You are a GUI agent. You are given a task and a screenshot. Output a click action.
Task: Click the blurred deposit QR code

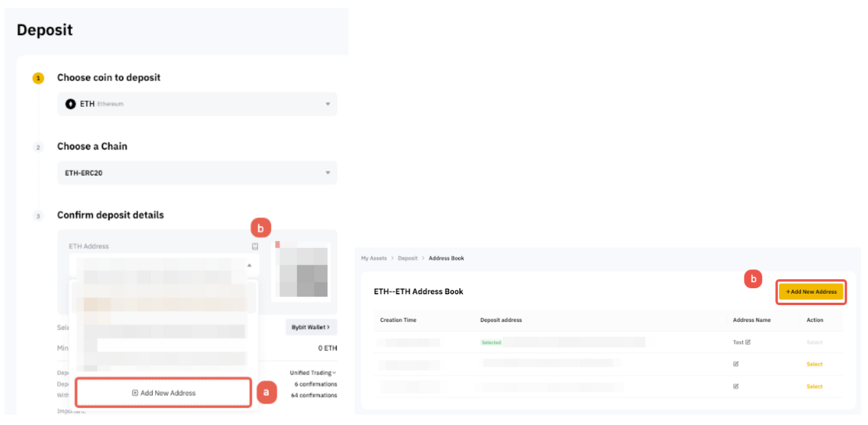pos(302,272)
